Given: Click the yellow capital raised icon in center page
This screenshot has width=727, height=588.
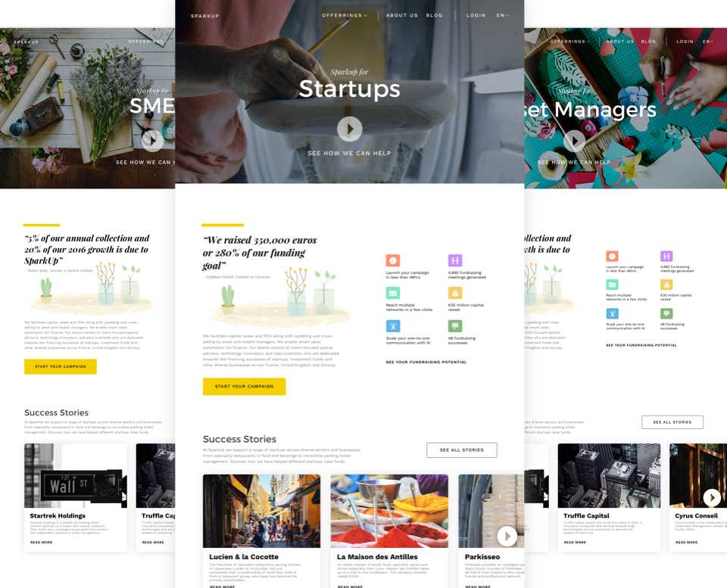Looking at the screenshot, I should (455, 293).
